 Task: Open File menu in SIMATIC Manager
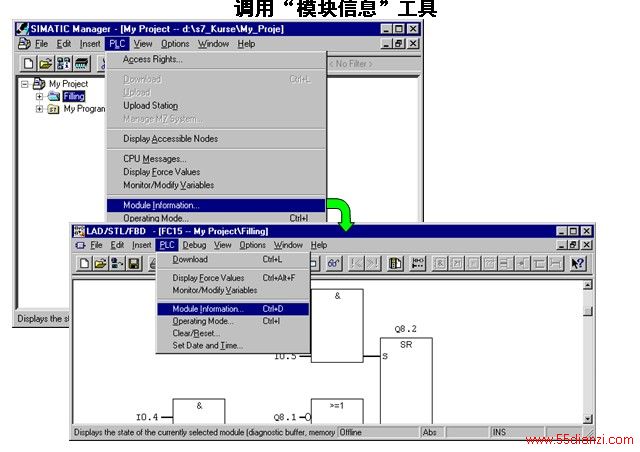41,44
